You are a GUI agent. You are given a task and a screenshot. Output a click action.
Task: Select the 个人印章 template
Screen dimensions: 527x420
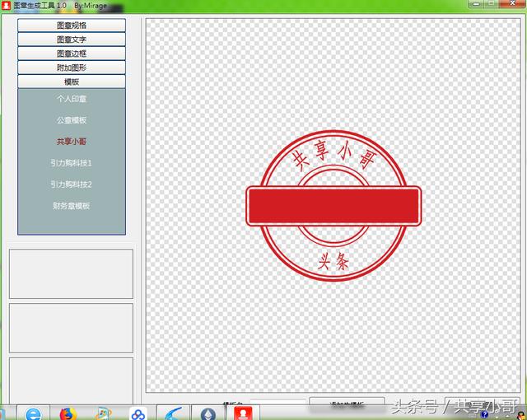pyautogui.click(x=72, y=99)
